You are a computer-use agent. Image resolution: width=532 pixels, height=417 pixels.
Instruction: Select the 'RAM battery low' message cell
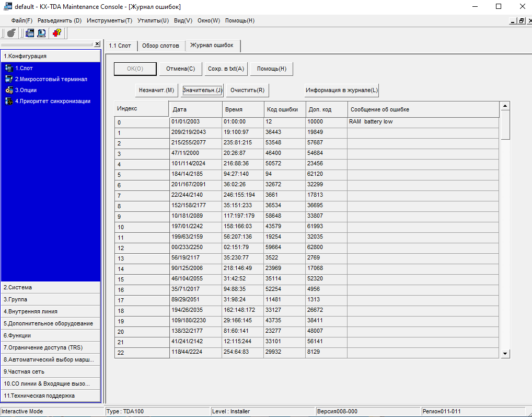click(x=423, y=121)
